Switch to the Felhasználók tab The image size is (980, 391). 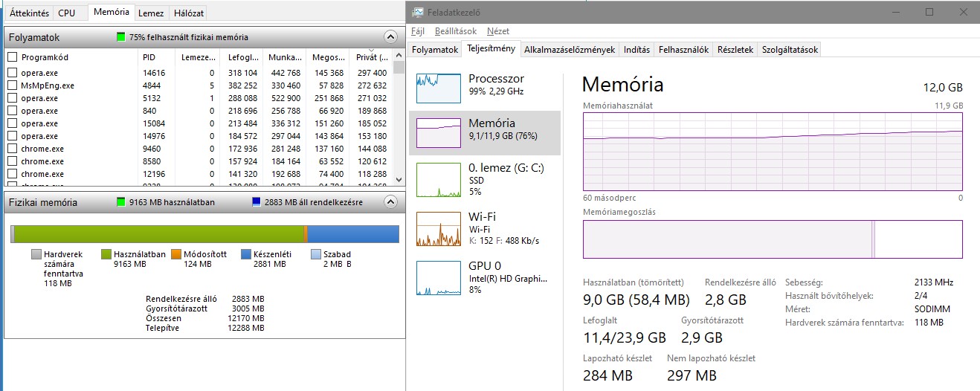(x=683, y=50)
